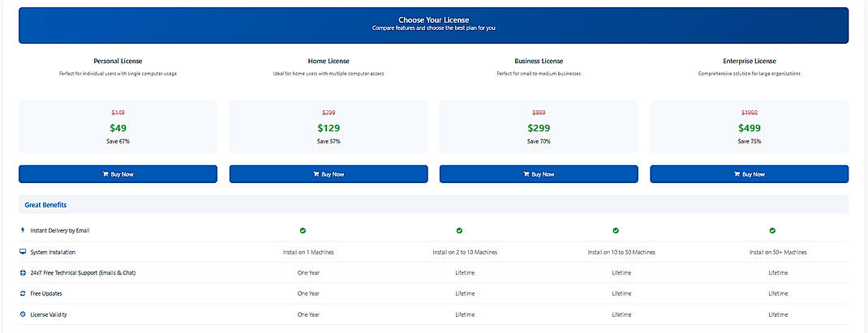Screen dimensions: 868x333
Task: Click 'Install on 2 to 10 Machines' cell
Action: [x=465, y=252]
